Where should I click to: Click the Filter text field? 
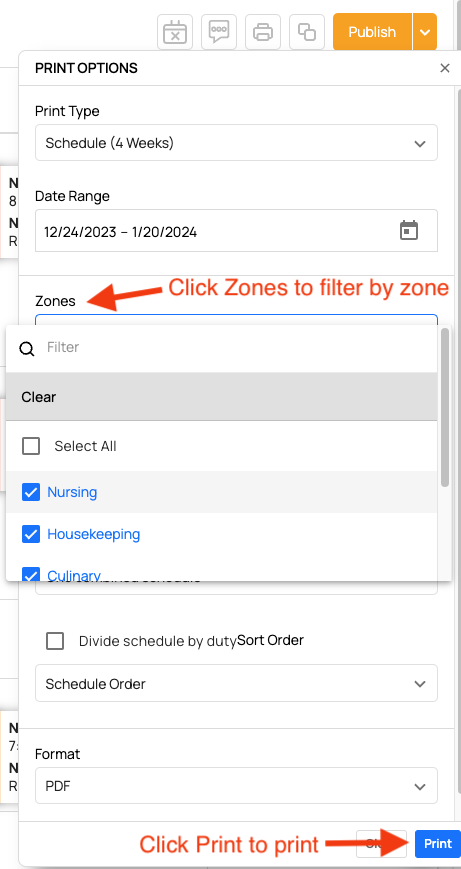(x=238, y=347)
